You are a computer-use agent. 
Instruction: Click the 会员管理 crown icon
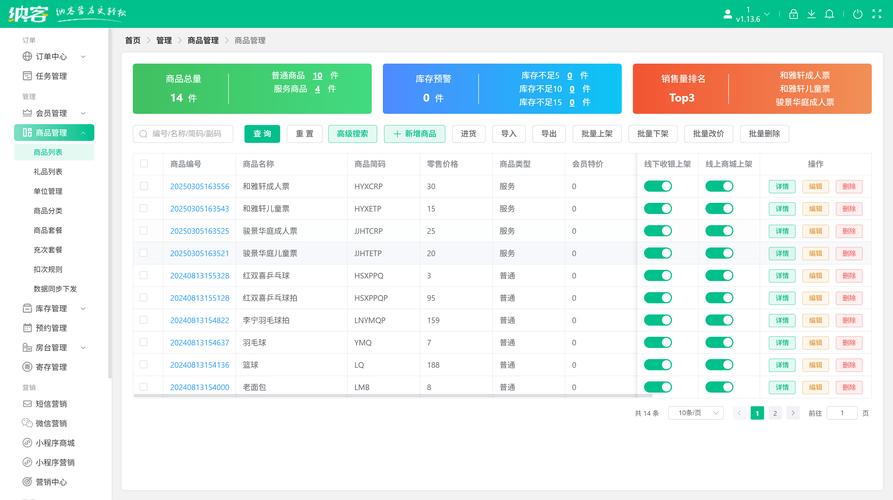pos(27,113)
